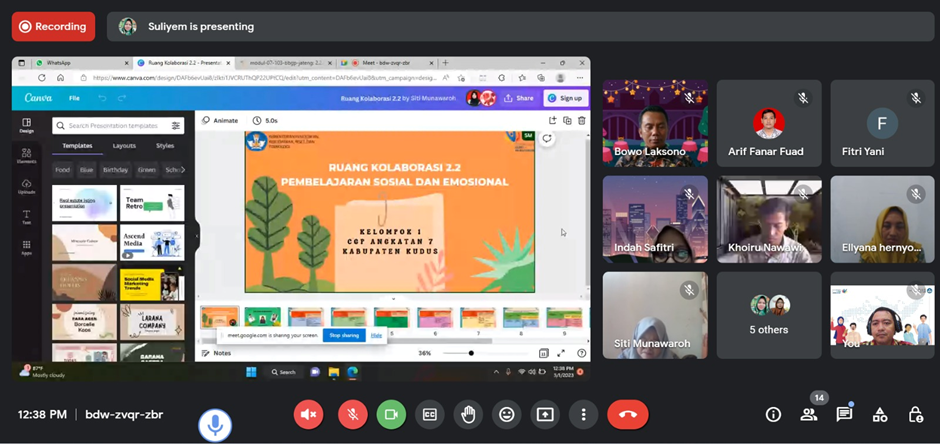Click the present now screen-share button
Image resolution: width=940 pixels, height=444 pixels.
pos(545,415)
